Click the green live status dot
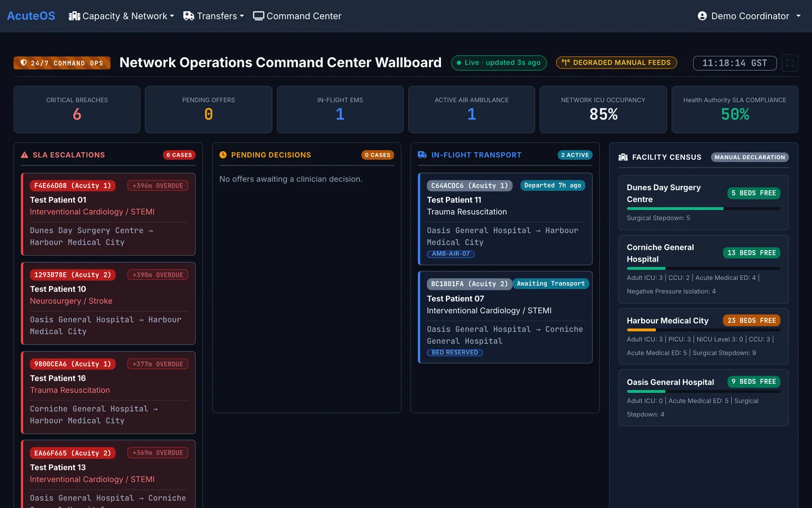The height and width of the screenshot is (508, 812). 459,63
